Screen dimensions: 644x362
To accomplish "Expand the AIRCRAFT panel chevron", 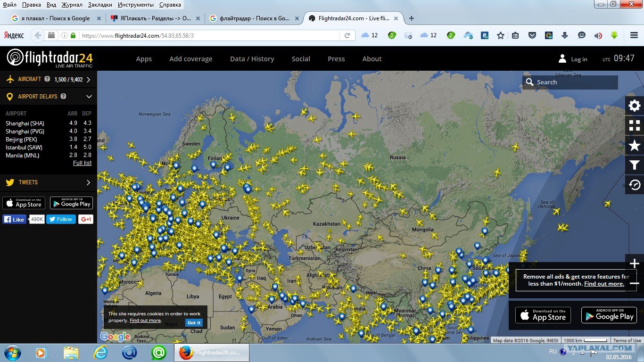I will 88,80.
